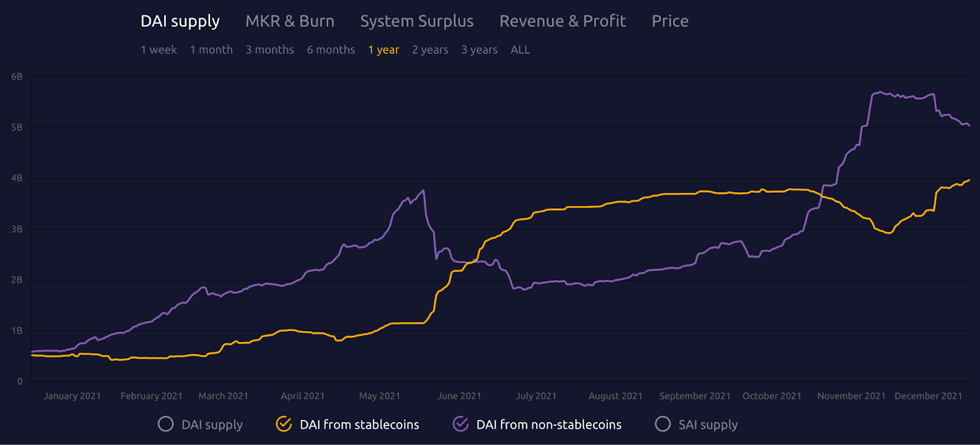
Task: Click the 5B y-axis label
Action: click(x=17, y=127)
